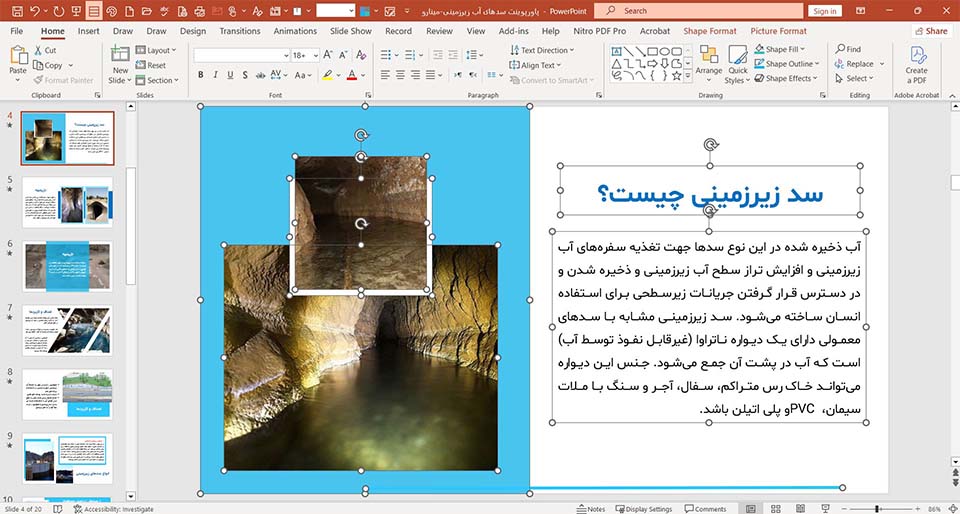Screen dimensions: 960x514
Task: Redo with the quick access arrow
Action: tap(59, 11)
